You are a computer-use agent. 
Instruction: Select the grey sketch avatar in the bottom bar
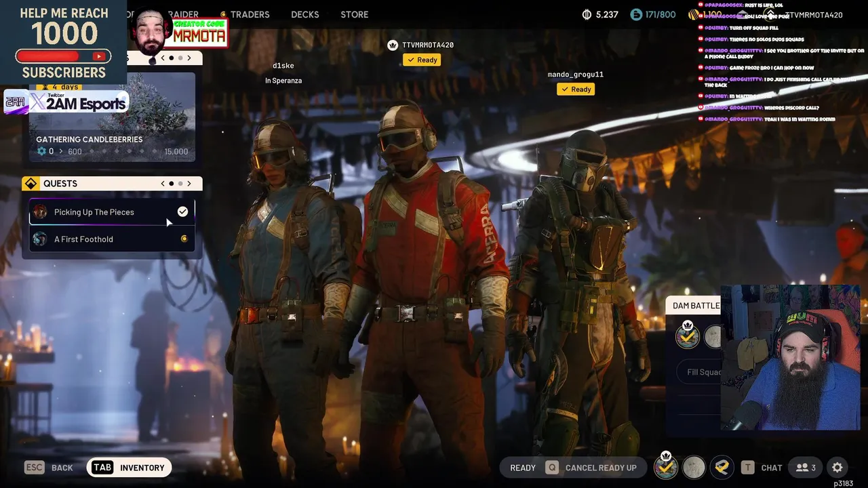[x=694, y=467]
